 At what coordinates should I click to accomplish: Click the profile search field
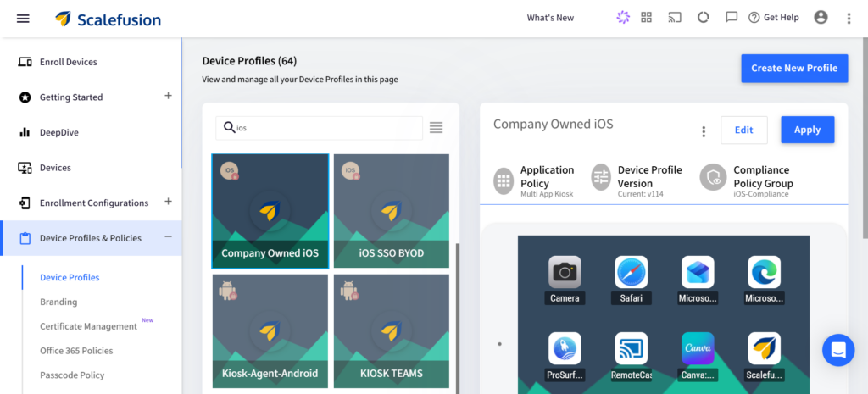(319, 128)
